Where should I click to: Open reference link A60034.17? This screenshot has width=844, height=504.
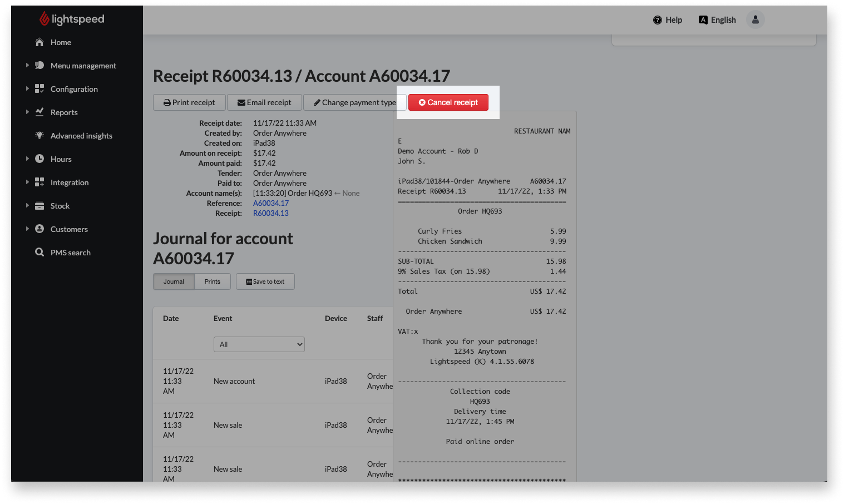pyautogui.click(x=271, y=203)
